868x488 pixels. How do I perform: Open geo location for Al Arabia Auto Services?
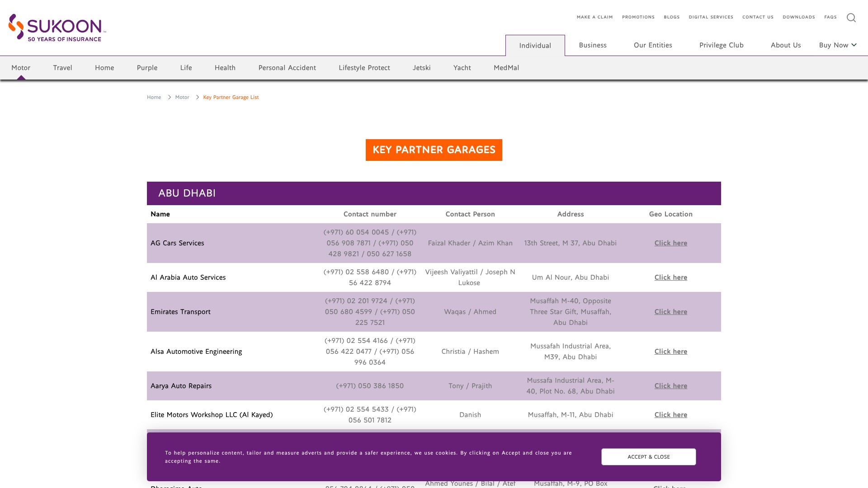click(x=671, y=277)
